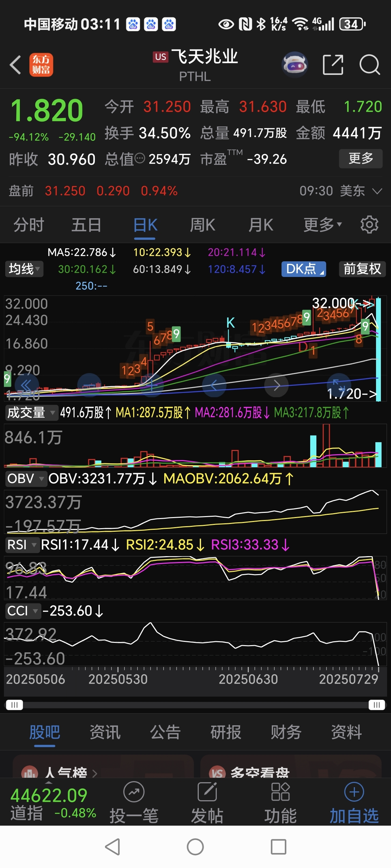
Task: Tap the chart zoom-out minus circle
Action: 89,385
